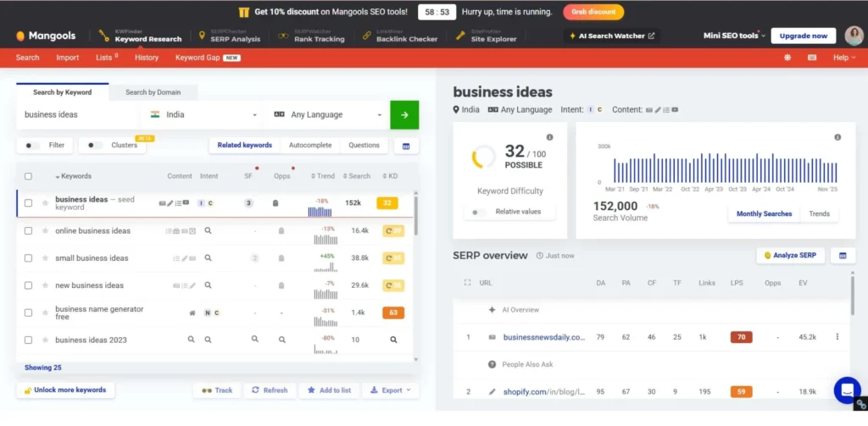Click the Analyze SERP button
868x426 pixels.
coord(790,256)
